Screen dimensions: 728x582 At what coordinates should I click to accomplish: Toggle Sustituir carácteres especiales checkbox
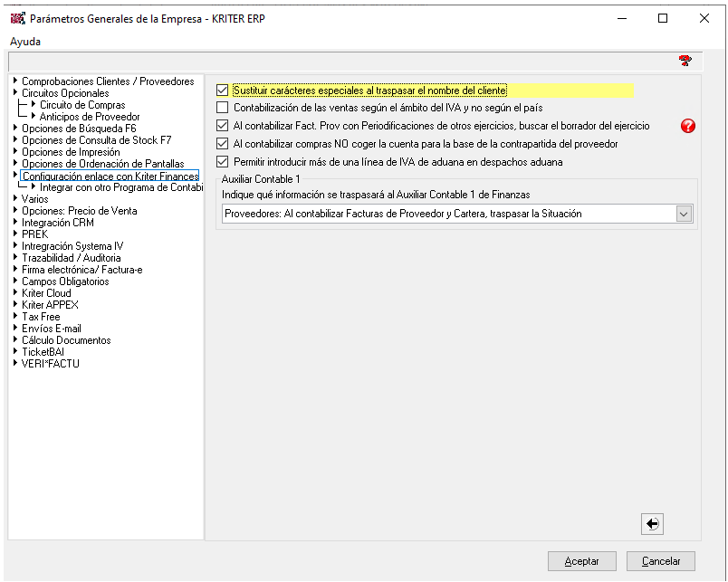223,90
